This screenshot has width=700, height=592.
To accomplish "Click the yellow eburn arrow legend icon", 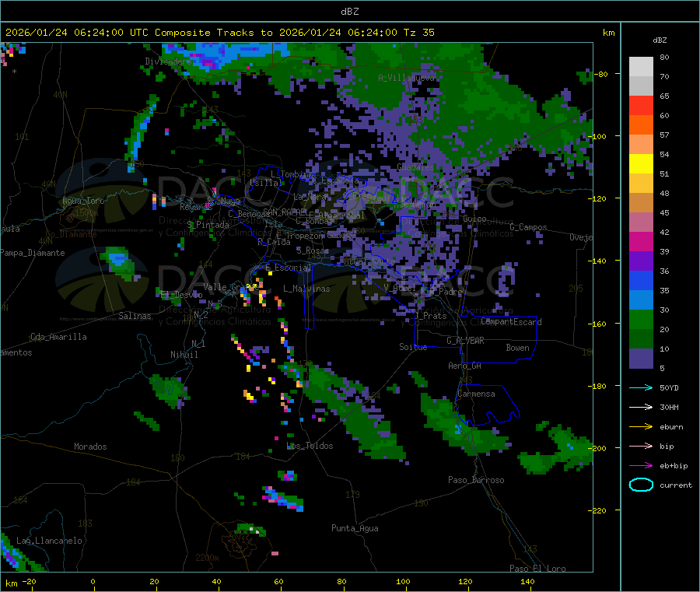I will [641, 427].
